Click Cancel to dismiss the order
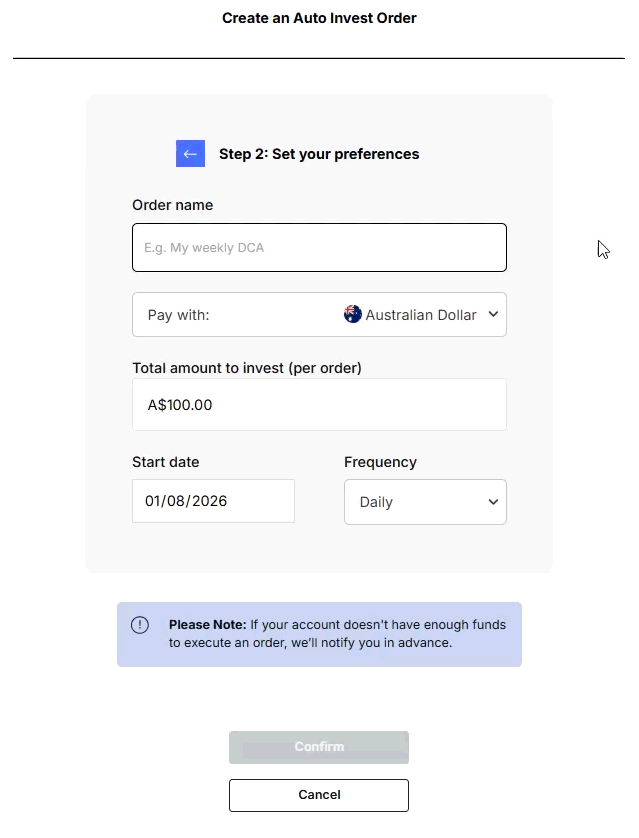This screenshot has width=639, height=838. coord(318,795)
